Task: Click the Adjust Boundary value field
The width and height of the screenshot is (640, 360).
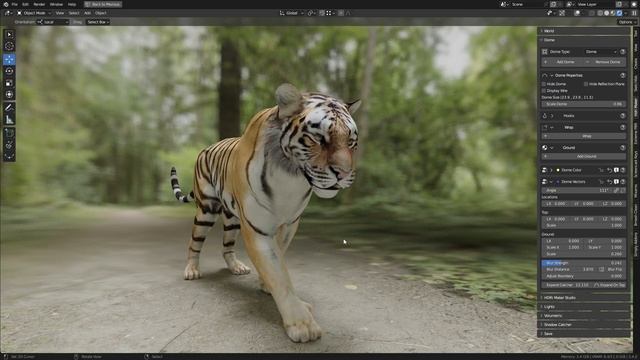Action: click(584, 276)
